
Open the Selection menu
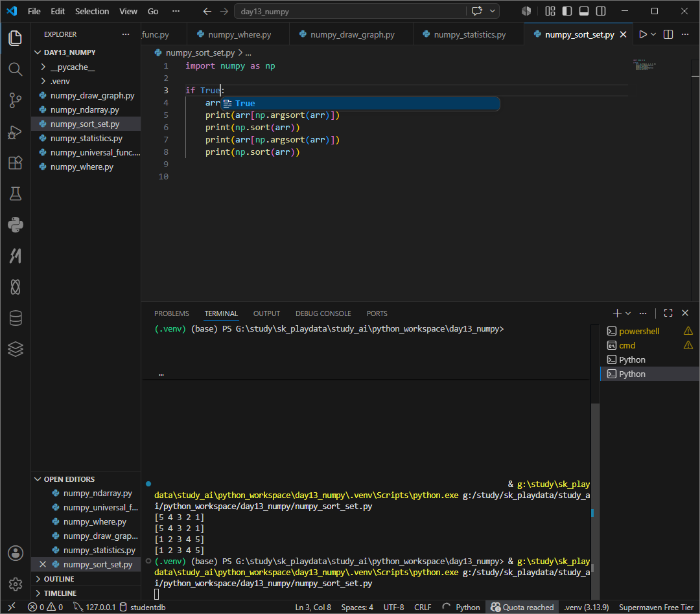click(92, 11)
